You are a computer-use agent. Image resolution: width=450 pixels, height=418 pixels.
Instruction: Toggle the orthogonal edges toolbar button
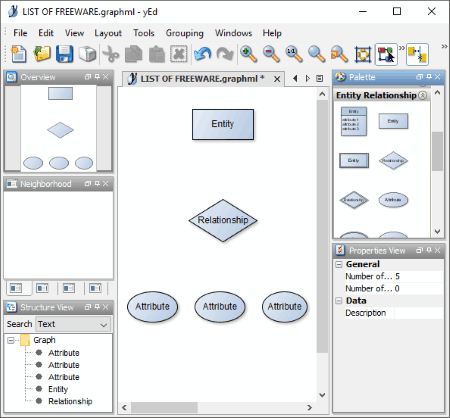417,54
